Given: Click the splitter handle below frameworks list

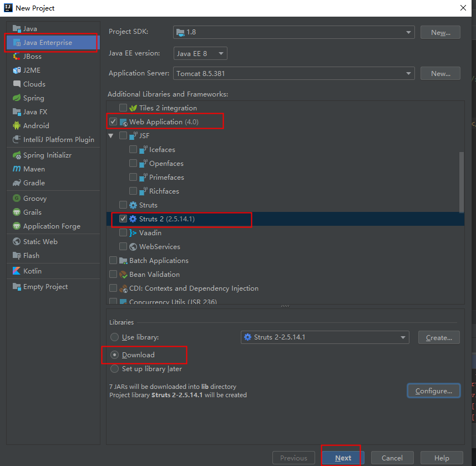Looking at the screenshot, I should point(285,306).
